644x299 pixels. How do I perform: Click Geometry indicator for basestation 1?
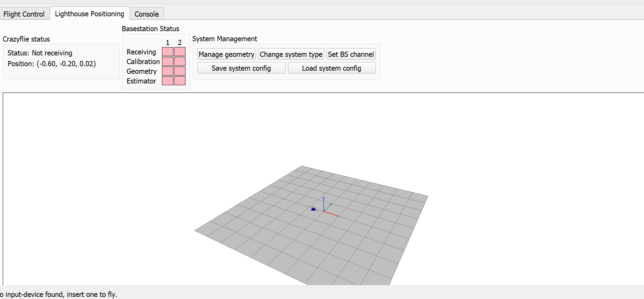[167, 71]
